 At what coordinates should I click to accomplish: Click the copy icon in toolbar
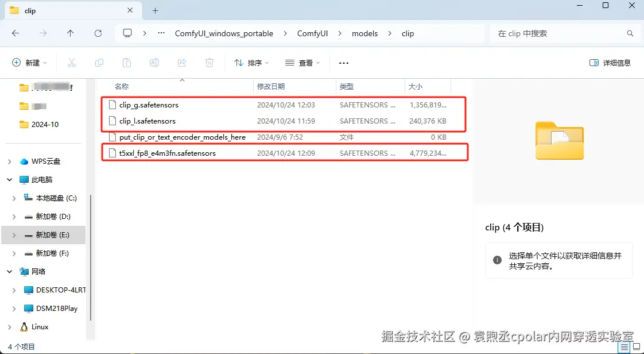coord(99,63)
